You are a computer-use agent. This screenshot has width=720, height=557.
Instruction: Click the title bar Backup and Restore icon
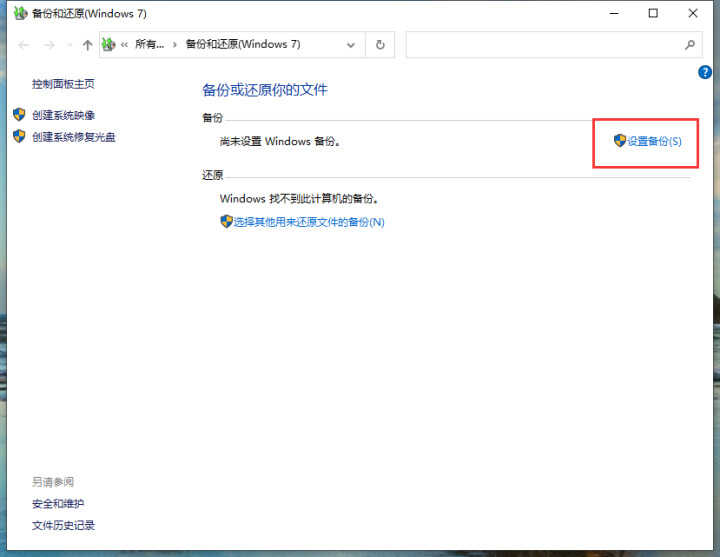click(20, 13)
